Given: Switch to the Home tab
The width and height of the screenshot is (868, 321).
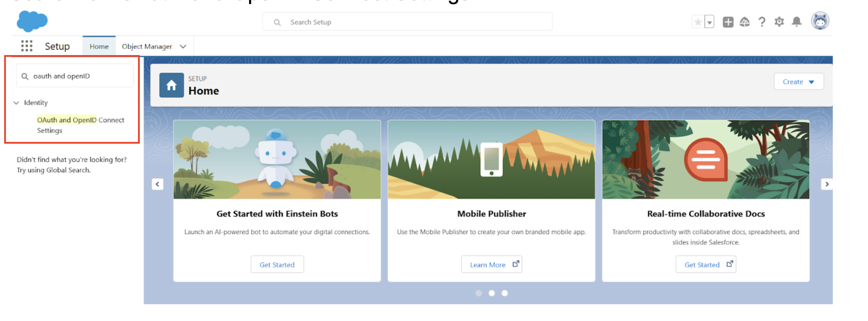Looking at the screenshot, I should 99,46.
